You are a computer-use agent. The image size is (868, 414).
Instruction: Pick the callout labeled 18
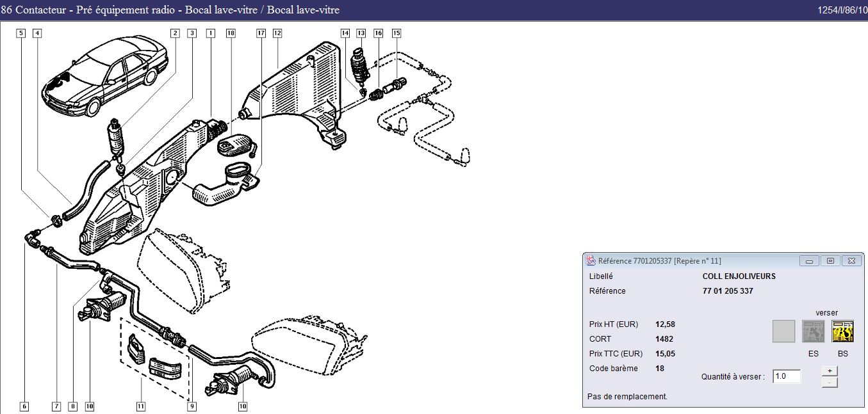[x=231, y=33]
